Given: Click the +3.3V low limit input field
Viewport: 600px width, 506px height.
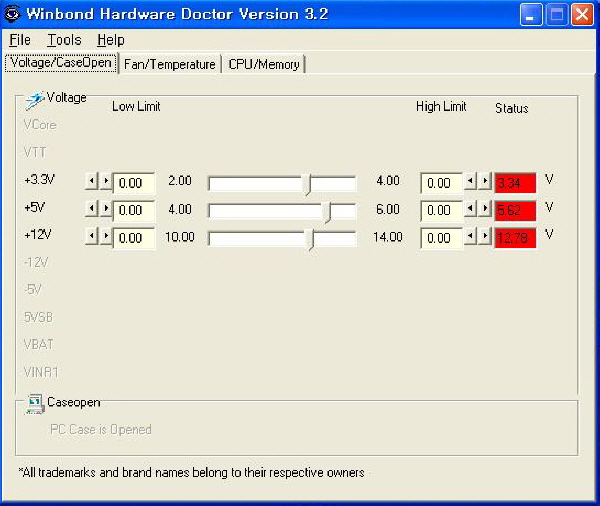Looking at the screenshot, I should 134,183.
